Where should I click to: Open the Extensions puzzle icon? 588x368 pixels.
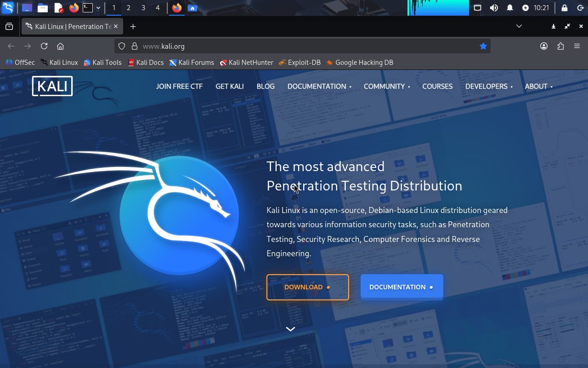560,46
